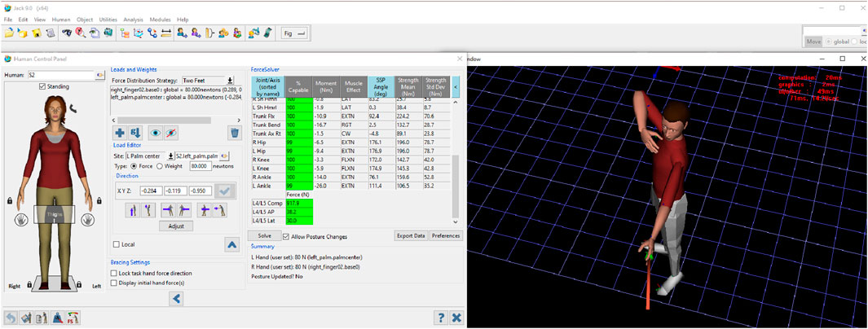This screenshot has height=329, width=868.
Task: Open Force Distribution Strategy dropdown arrow
Action: (231, 80)
